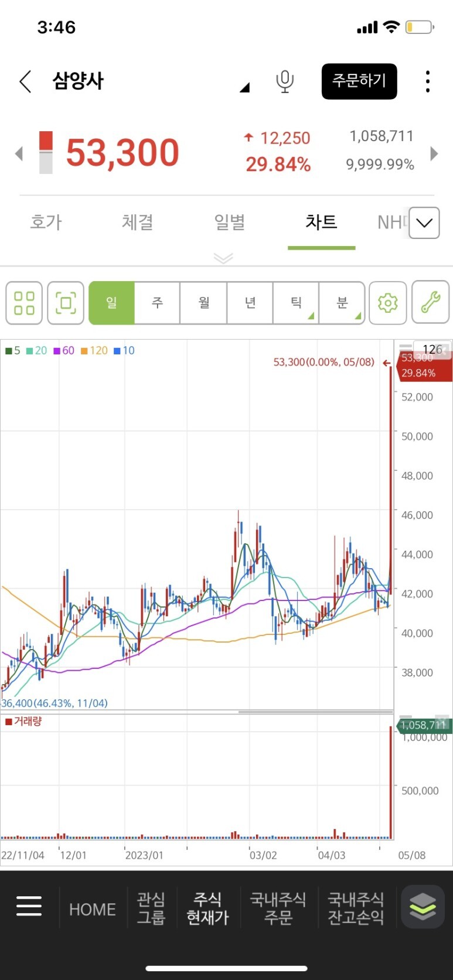453x980 pixels.
Task: Click the 36,400(46.43%, 11/04) low annotation
Action: point(55,703)
